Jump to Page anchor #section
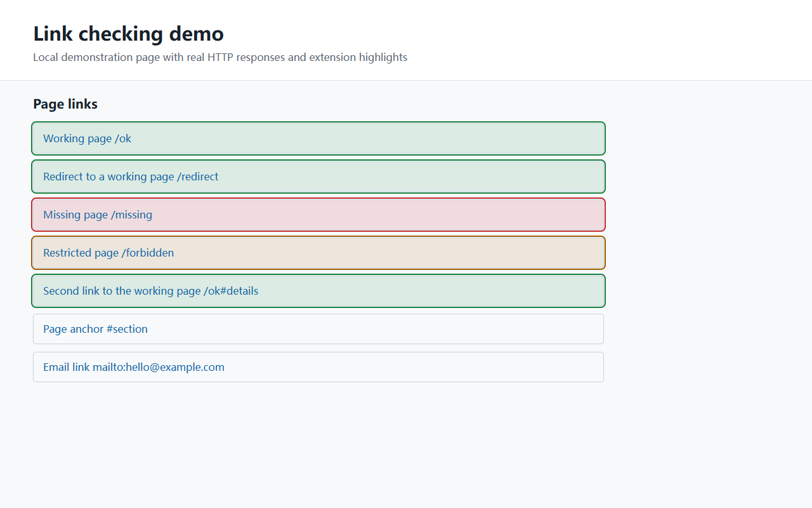The width and height of the screenshot is (812, 508). pos(318,329)
